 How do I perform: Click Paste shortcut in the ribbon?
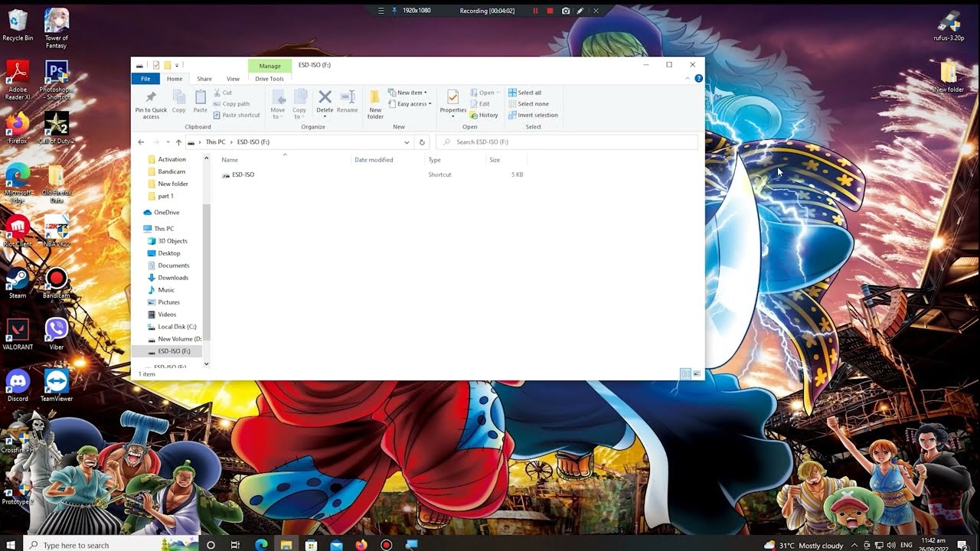click(237, 116)
